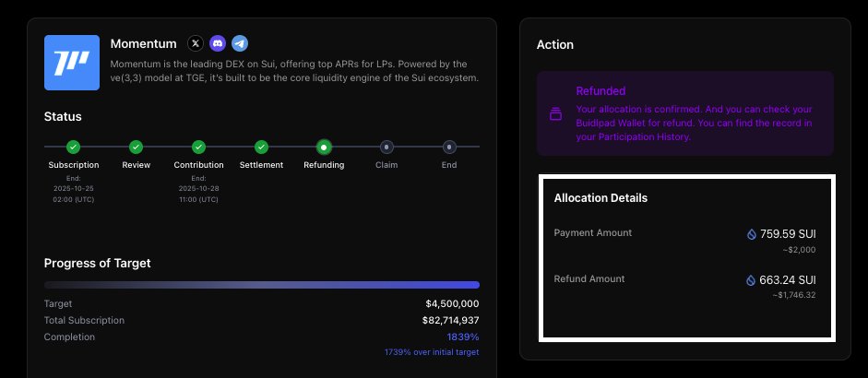Click the active Refunding step marker
The width and height of the screenshot is (868, 378).
(x=323, y=147)
